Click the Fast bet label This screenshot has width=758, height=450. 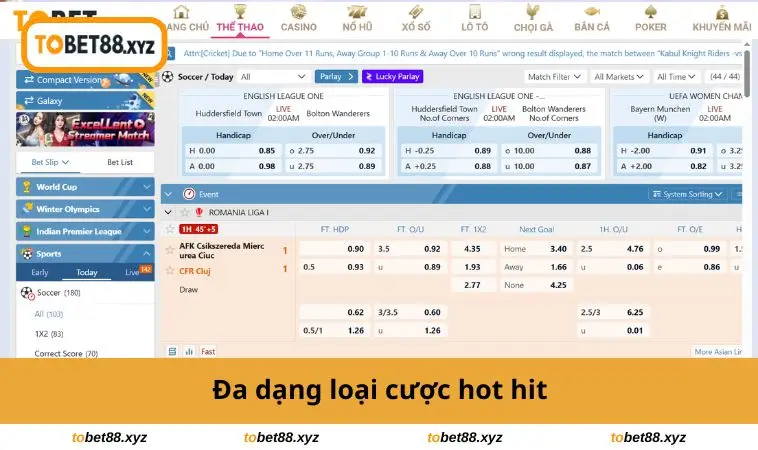click(208, 351)
